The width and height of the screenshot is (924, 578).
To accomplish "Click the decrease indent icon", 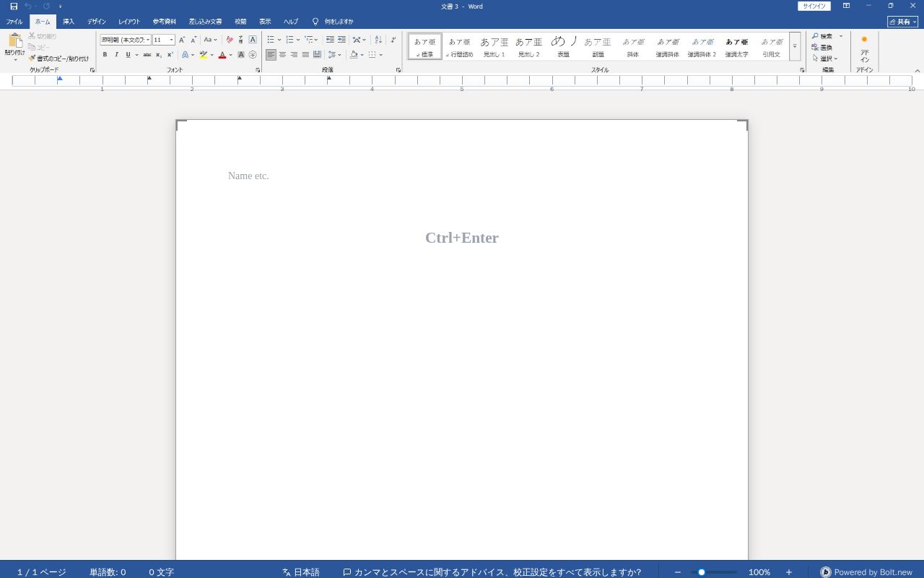I will [330, 40].
